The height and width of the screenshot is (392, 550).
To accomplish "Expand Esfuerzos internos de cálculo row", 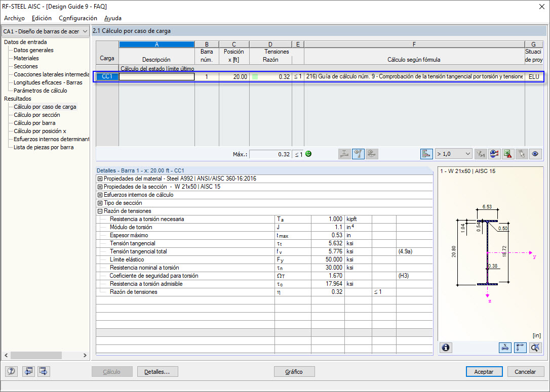I will point(100,195).
